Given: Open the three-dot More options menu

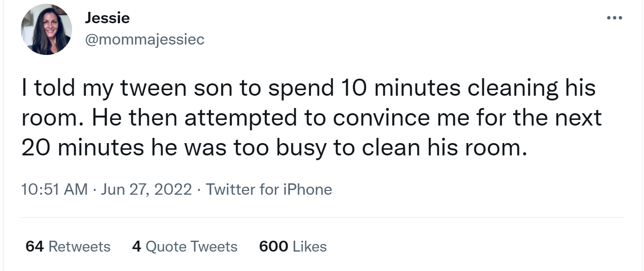Looking at the screenshot, I should (x=614, y=18).
